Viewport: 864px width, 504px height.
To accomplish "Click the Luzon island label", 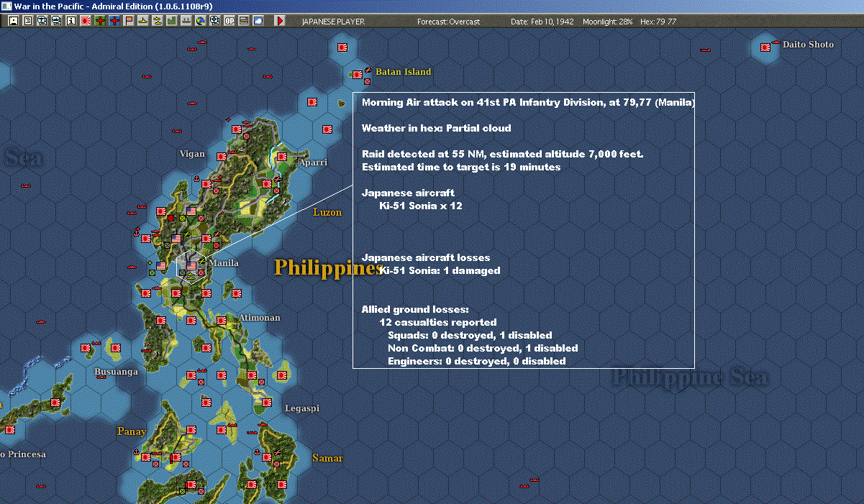I will [x=327, y=213].
